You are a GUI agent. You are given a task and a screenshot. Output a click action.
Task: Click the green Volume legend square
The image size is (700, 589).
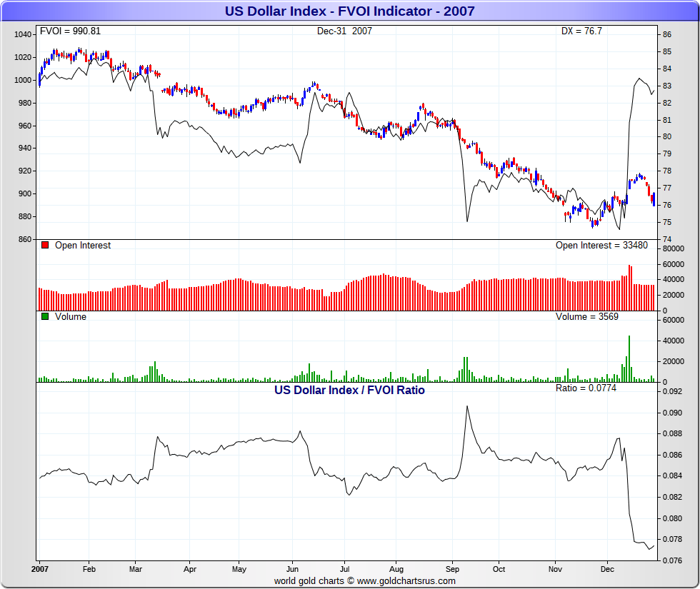(44, 317)
